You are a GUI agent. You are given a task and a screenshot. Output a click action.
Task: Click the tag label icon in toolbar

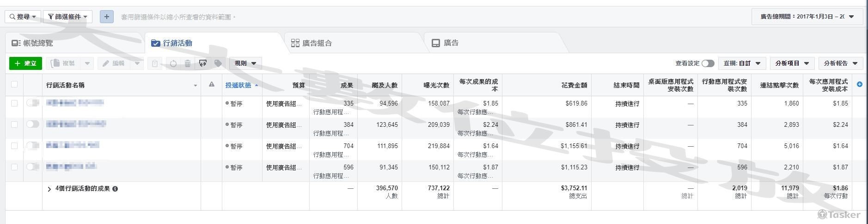218,63
